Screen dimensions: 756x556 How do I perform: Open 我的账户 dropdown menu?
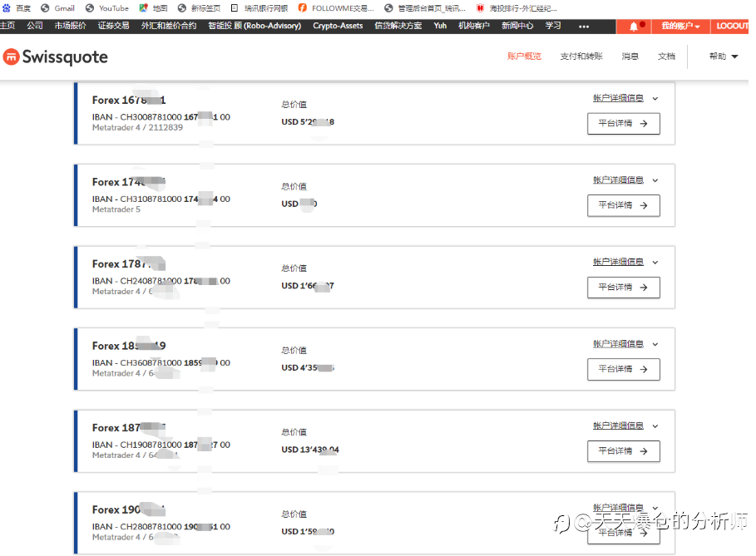(680, 26)
